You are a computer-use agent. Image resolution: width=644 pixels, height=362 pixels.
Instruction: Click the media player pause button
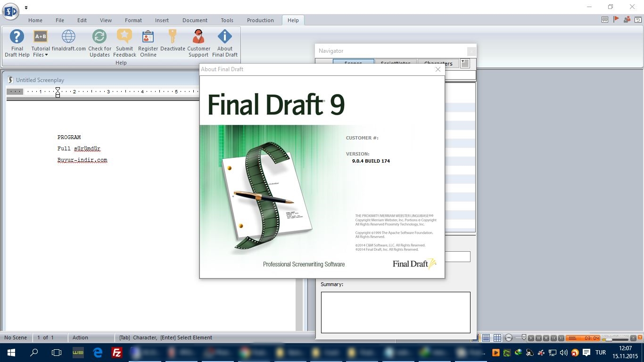(x=538, y=338)
